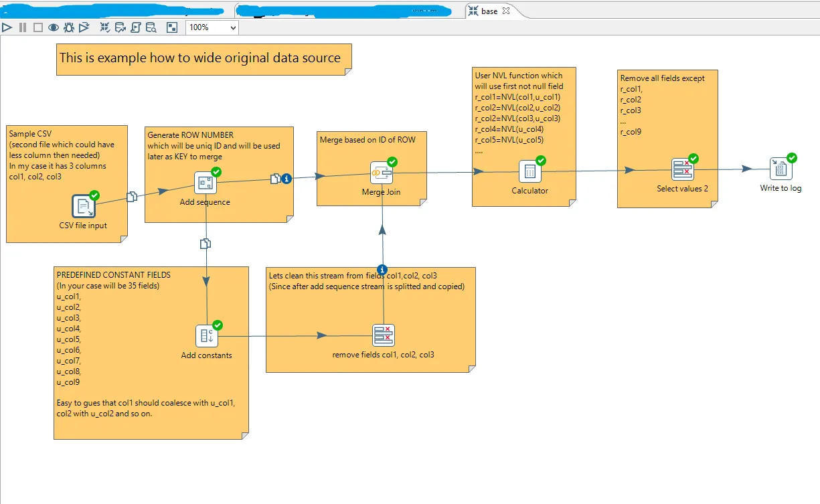
Task: Click info icon on hop into Merge Join
Action: tap(286, 178)
